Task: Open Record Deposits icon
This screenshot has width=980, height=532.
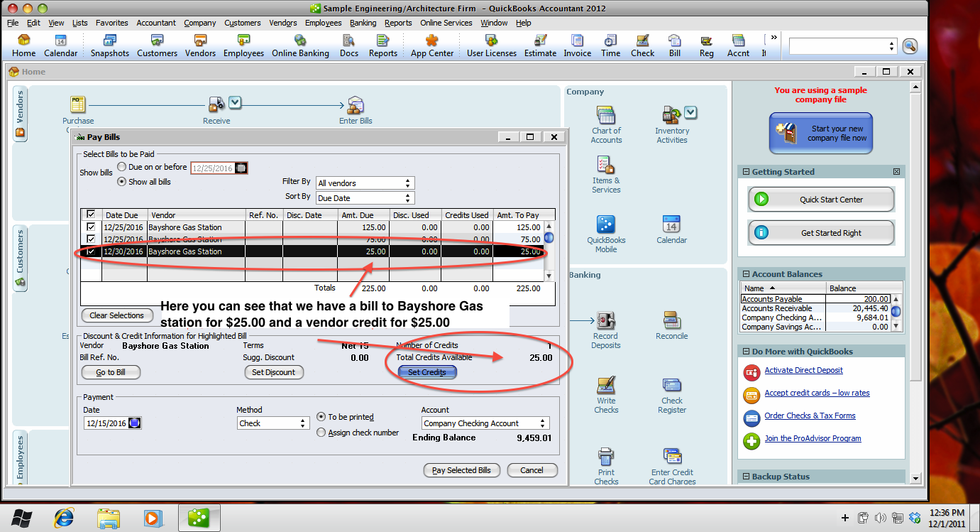Action: click(x=606, y=330)
